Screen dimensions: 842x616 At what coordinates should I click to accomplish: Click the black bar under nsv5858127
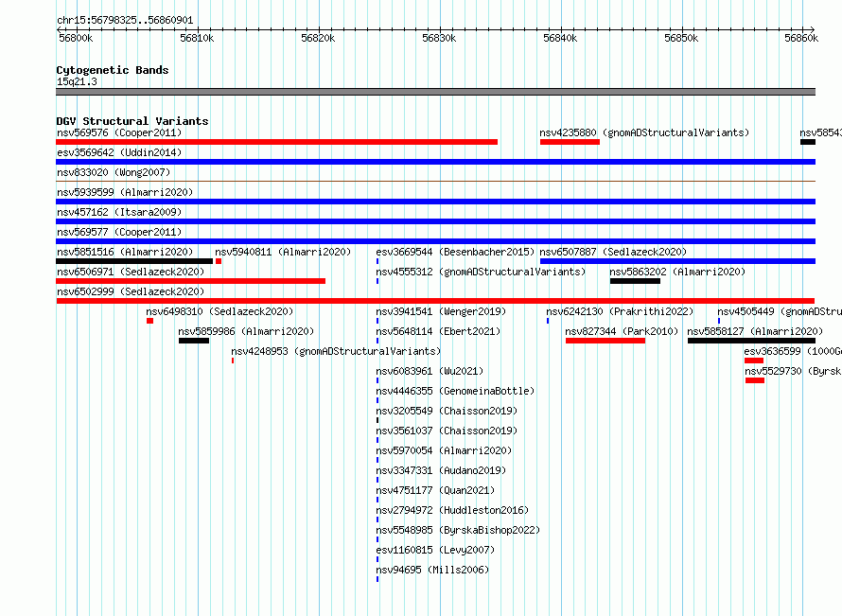click(x=752, y=341)
